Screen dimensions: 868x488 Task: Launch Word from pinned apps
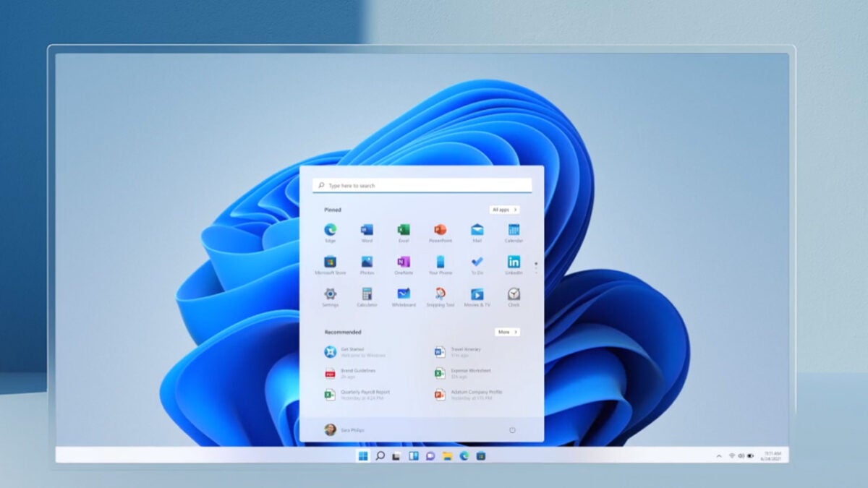[x=367, y=233]
